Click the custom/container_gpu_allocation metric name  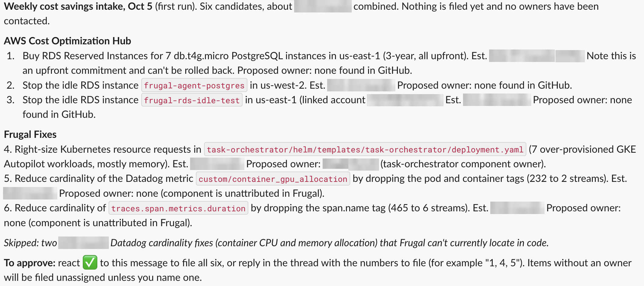(x=273, y=179)
